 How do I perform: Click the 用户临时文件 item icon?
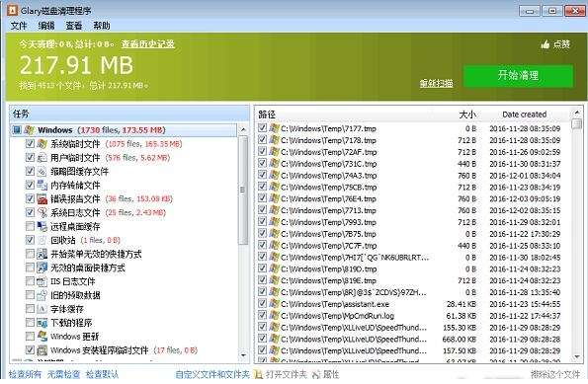click(x=42, y=158)
